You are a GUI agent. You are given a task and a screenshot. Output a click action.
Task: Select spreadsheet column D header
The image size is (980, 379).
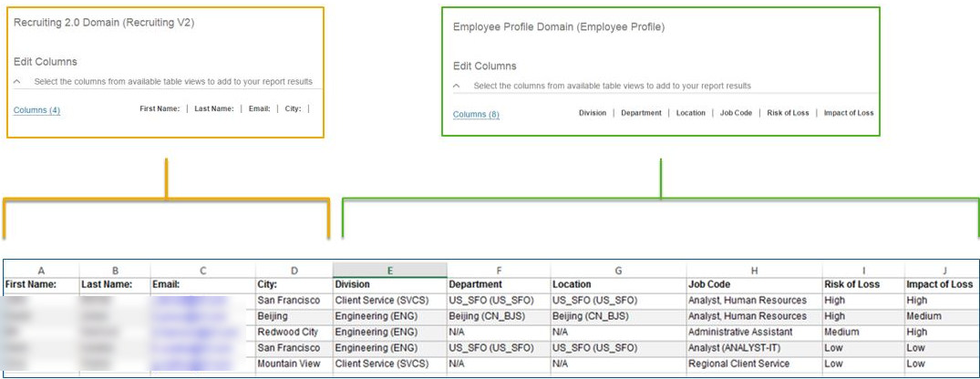coord(294,270)
